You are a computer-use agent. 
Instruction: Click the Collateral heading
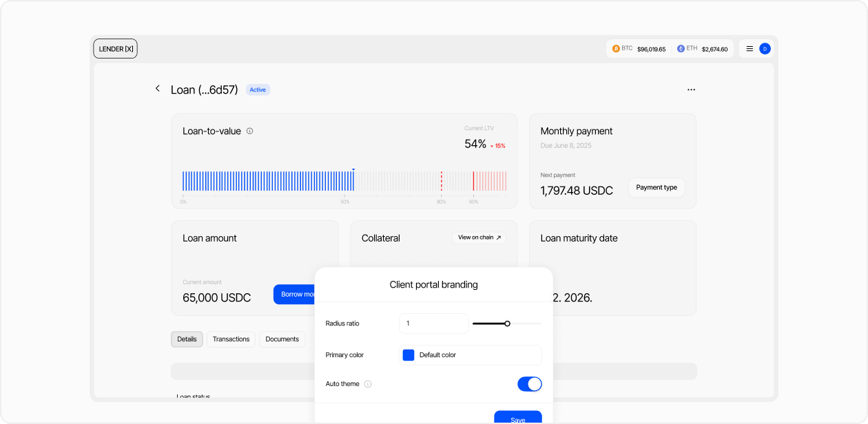point(381,238)
